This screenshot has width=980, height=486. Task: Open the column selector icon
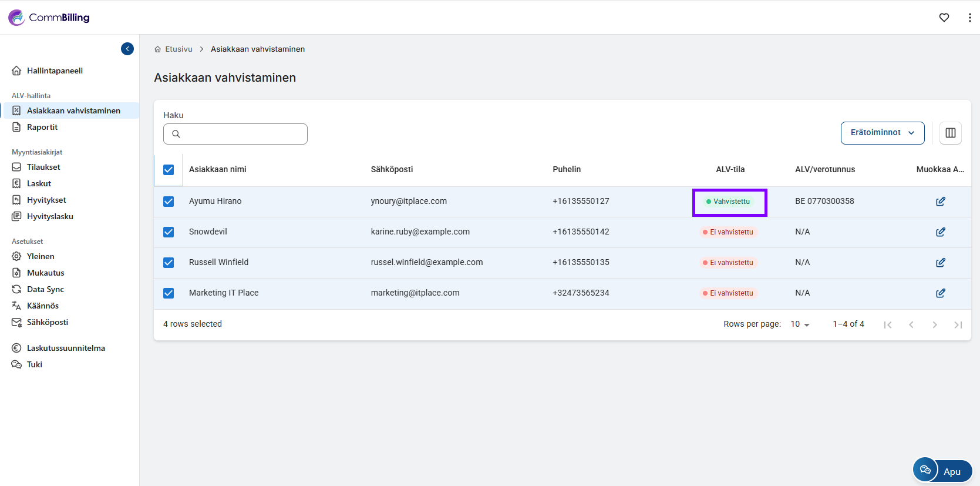point(950,133)
